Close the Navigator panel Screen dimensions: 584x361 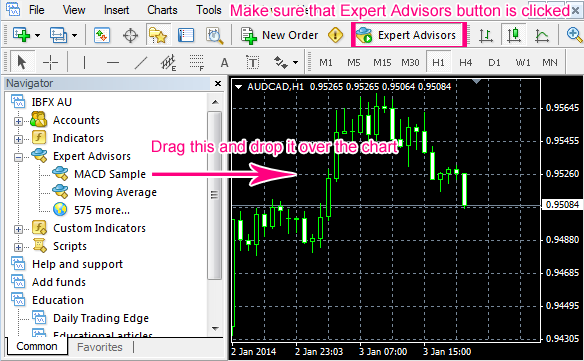218,83
